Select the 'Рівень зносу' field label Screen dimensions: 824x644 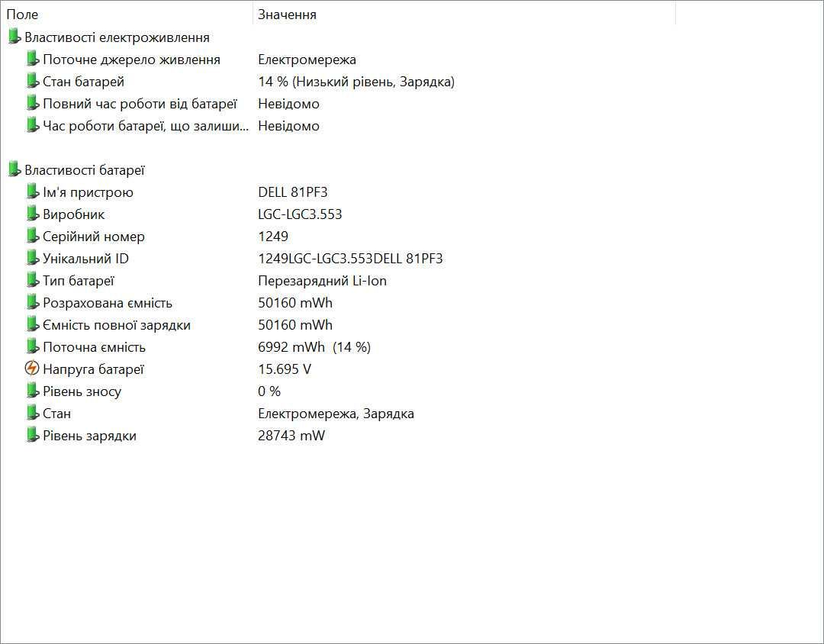pos(82,391)
